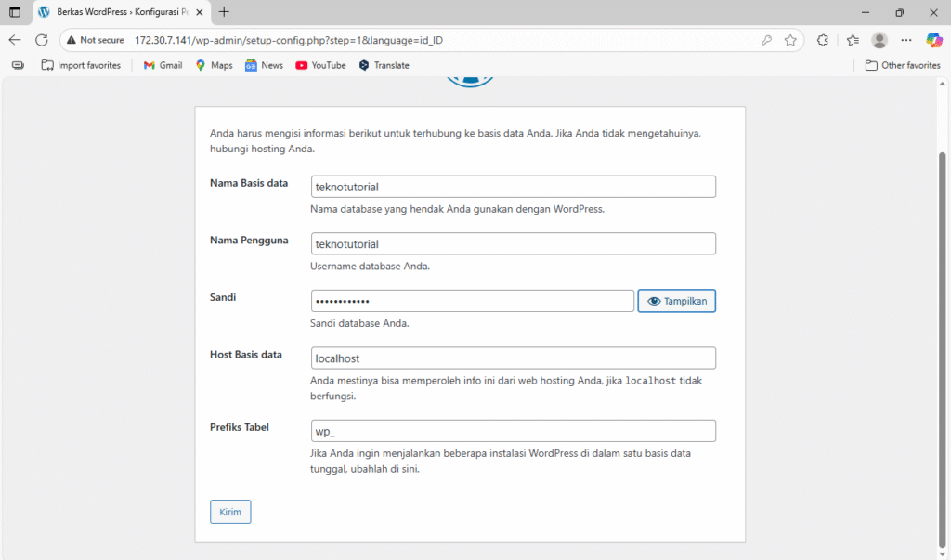Open the Favorites list icon

click(853, 40)
